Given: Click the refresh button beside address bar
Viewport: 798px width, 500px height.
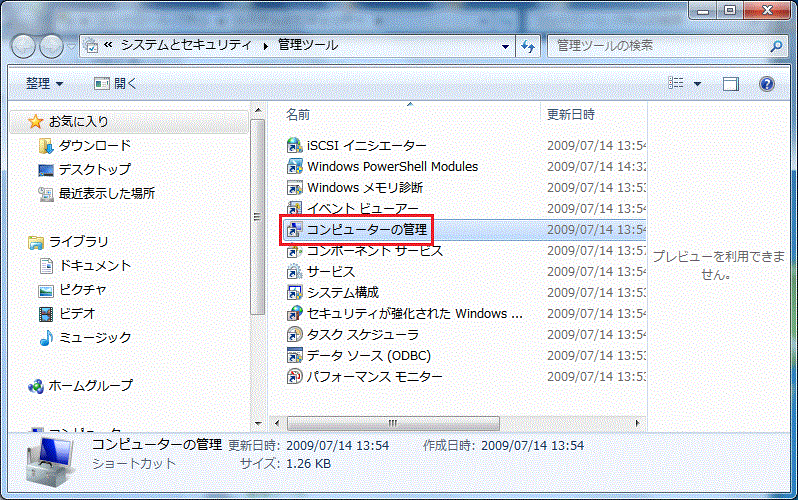Looking at the screenshot, I should [529, 46].
